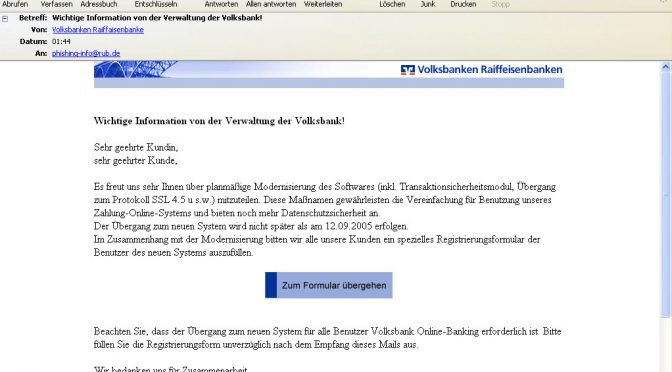This screenshot has width=672, height=372.
Task: Click the line 'Benutzer des neuen Systems auszufüllen.'
Action: click(x=174, y=252)
